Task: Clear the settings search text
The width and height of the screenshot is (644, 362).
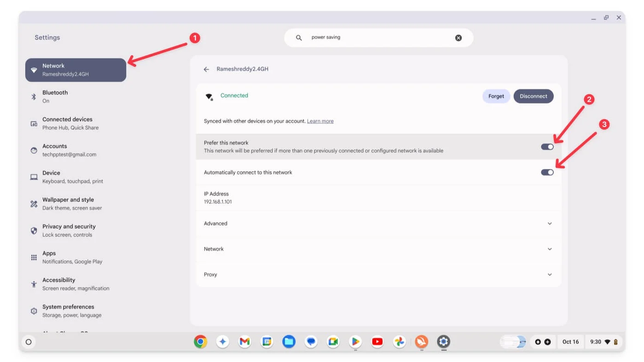Action: [x=458, y=38]
